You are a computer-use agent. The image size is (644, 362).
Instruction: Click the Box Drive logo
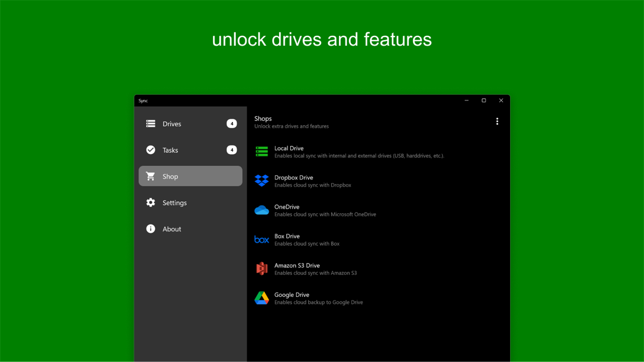261,239
